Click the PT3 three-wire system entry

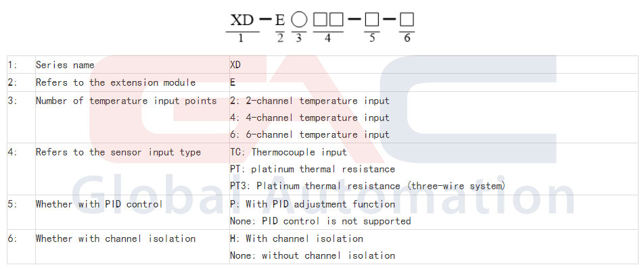(367, 186)
